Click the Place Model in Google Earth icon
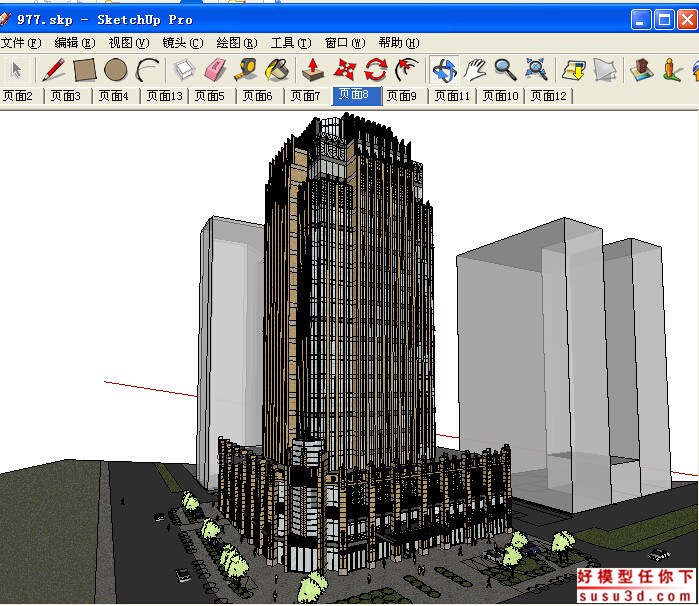The height and width of the screenshot is (606, 699). (x=642, y=70)
